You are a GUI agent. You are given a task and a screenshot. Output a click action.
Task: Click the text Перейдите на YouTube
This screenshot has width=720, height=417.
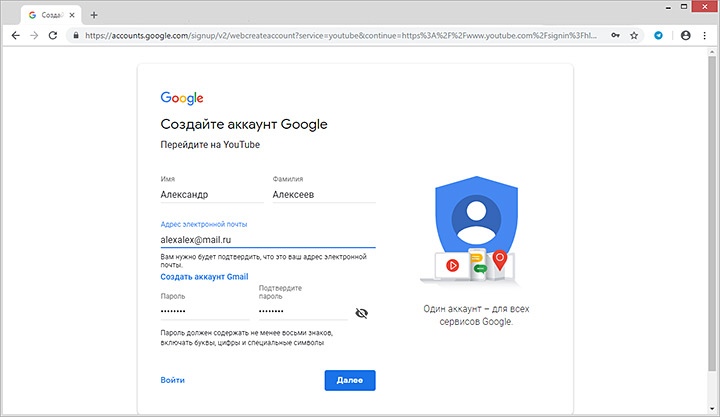point(210,145)
